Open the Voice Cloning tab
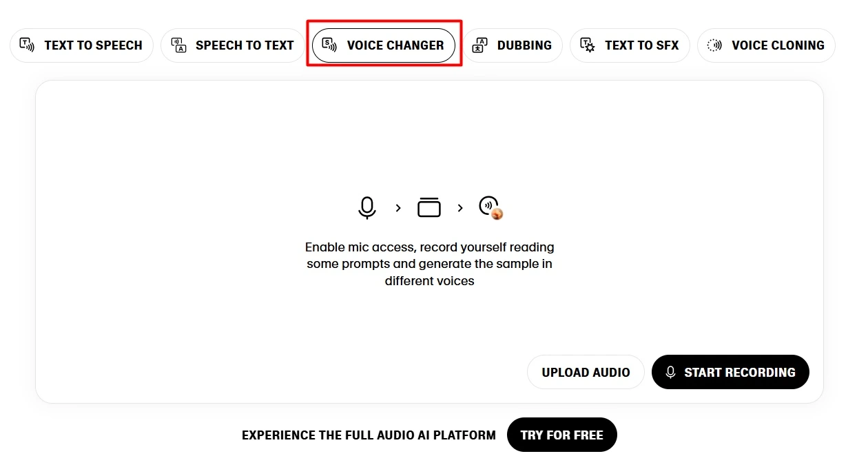This screenshot has height=456, width=868. [x=766, y=45]
